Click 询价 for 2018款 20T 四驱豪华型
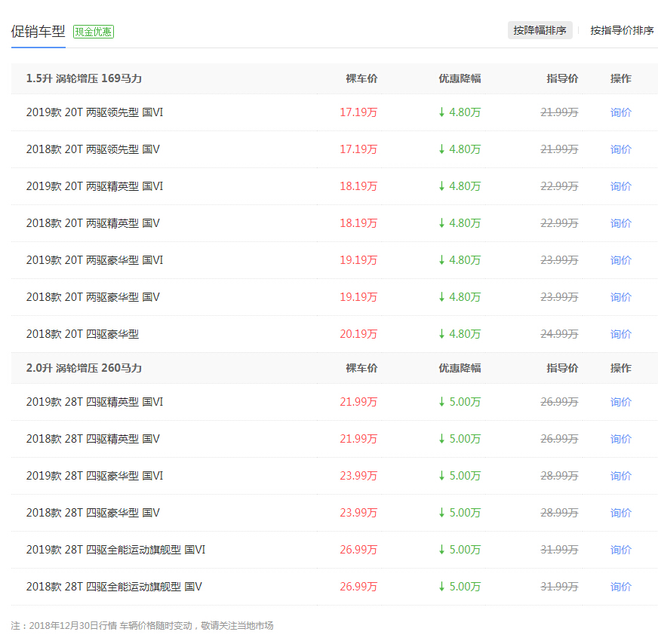658x644 pixels. pyautogui.click(x=621, y=334)
